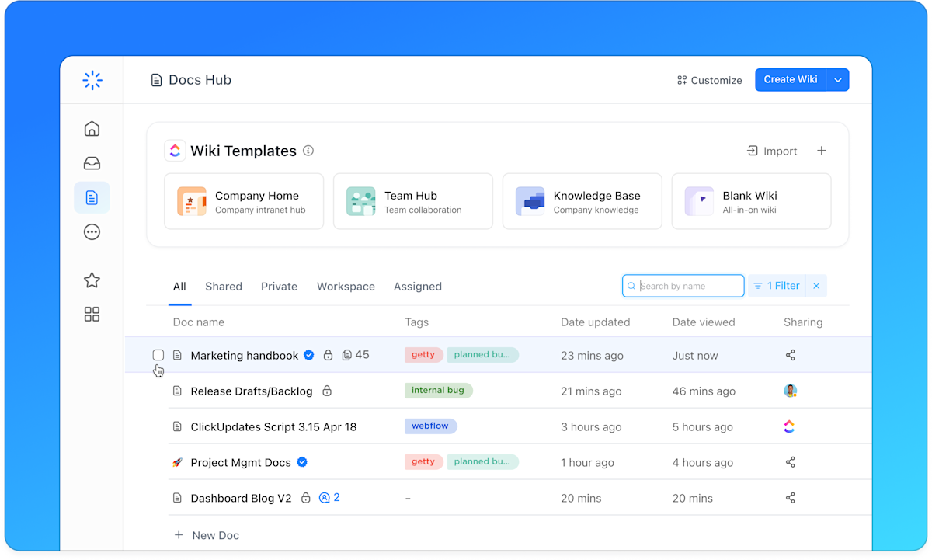Viewport: 932px width, 560px height.
Task: Click the ClickUp logo at top of sidebar
Action: tap(92, 80)
